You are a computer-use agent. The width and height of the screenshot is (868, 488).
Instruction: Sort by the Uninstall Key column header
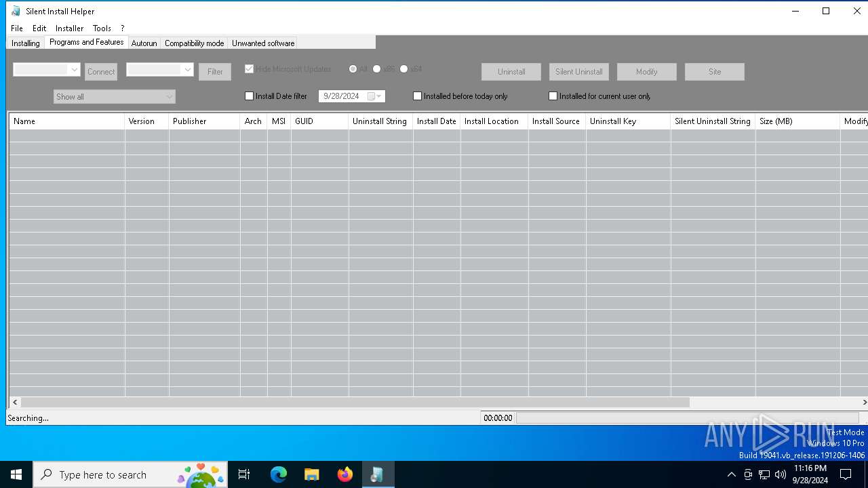coord(628,121)
